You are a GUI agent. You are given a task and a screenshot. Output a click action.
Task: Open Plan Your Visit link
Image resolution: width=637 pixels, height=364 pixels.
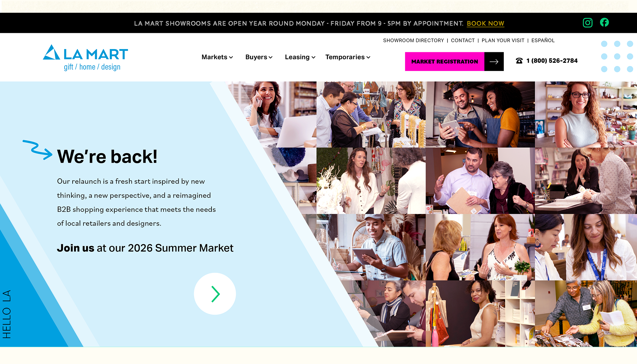click(x=503, y=40)
